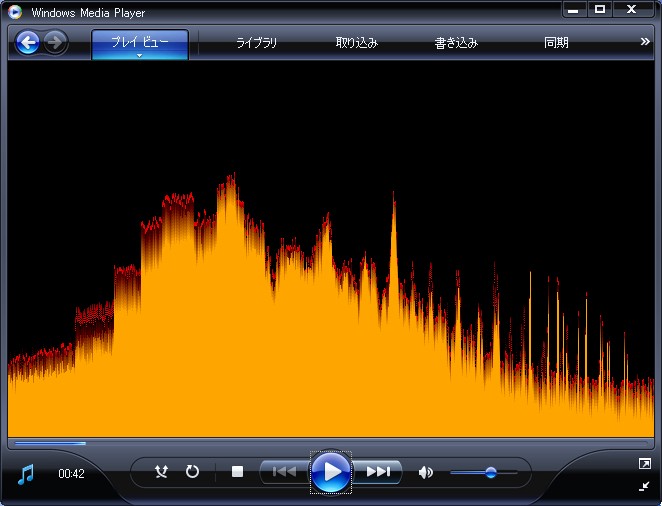Viewport: 662px width, 506px height.
Task: Open the プレイ ビュー tab
Action: pos(140,44)
